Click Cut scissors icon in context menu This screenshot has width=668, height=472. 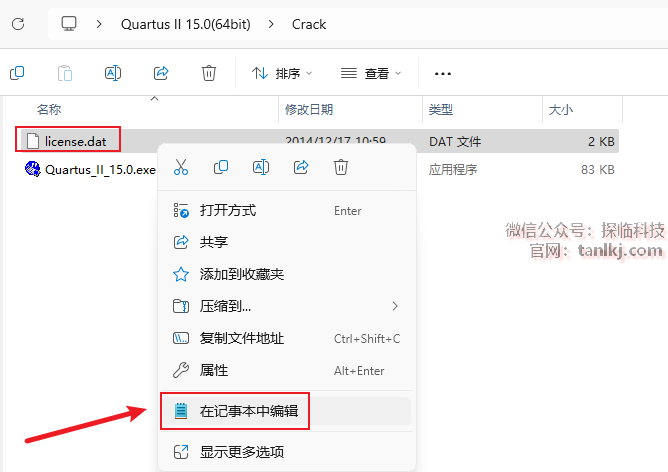(x=181, y=167)
